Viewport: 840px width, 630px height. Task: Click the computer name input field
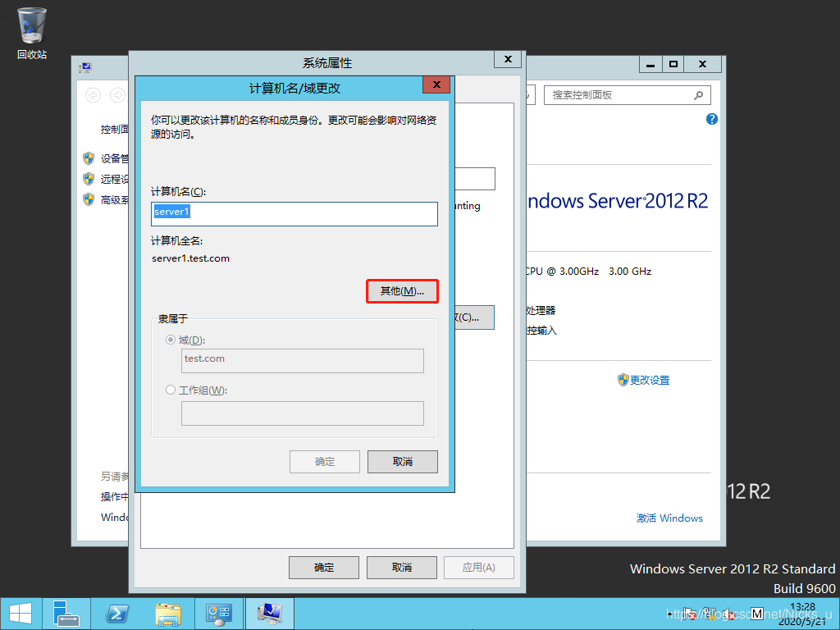click(x=294, y=214)
